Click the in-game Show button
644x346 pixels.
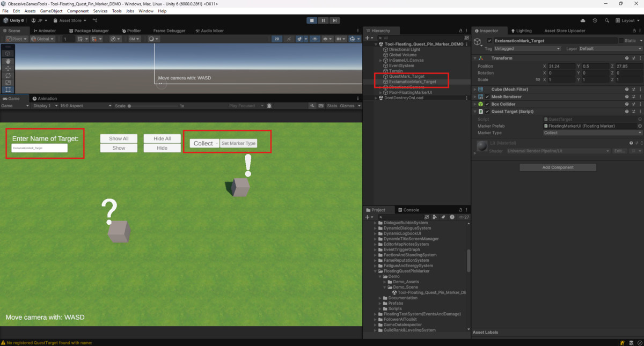(x=119, y=148)
